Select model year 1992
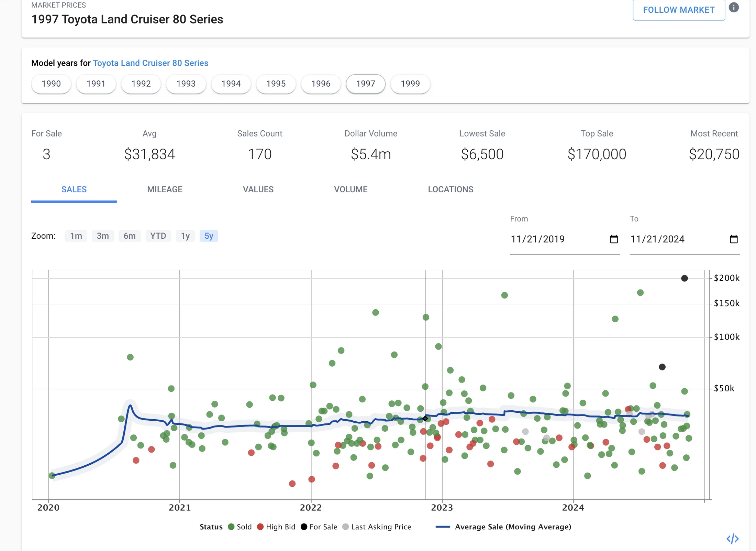 coord(141,84)
